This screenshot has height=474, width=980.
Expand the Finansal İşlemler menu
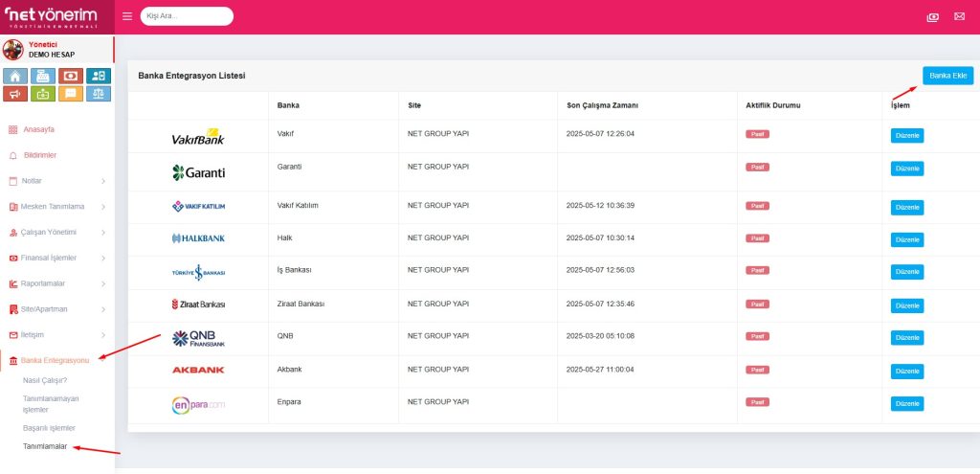pos(56,258)
